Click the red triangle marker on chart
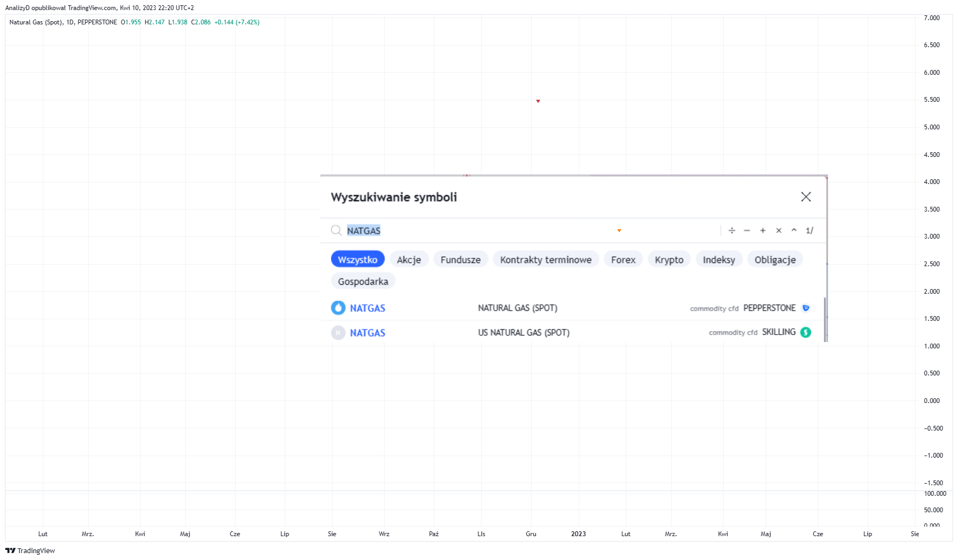 (538, 101)
